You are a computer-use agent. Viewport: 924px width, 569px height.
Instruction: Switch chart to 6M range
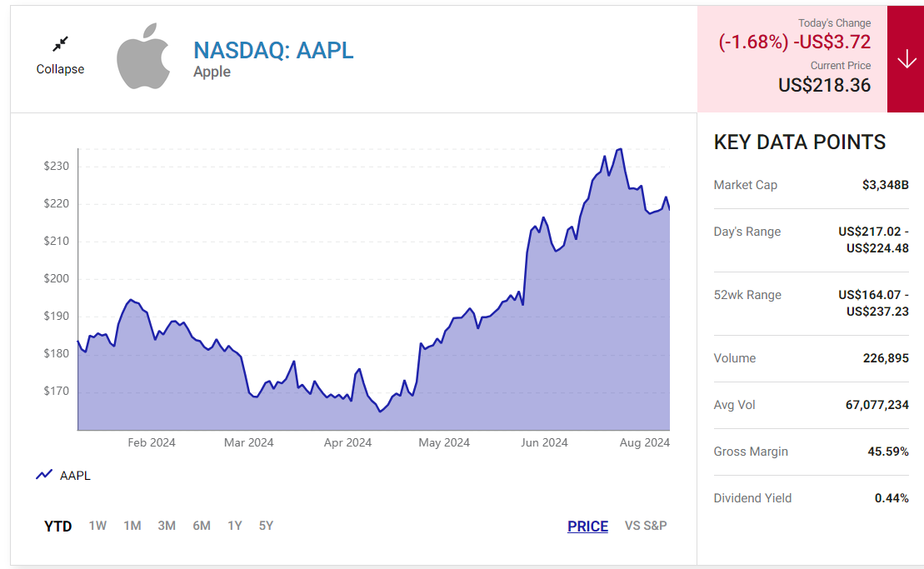[x=202, y=526]
